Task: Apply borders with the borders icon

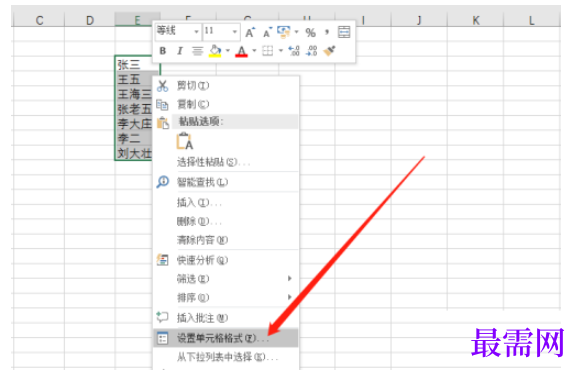Action: pyautogui.click(x=268, y=51)
